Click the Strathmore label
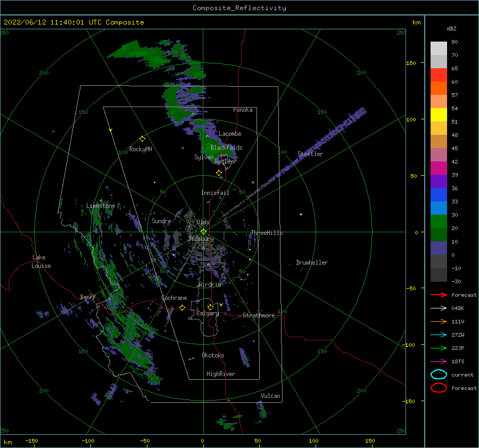Screen dimensions: 479x448 click(259, 315)
